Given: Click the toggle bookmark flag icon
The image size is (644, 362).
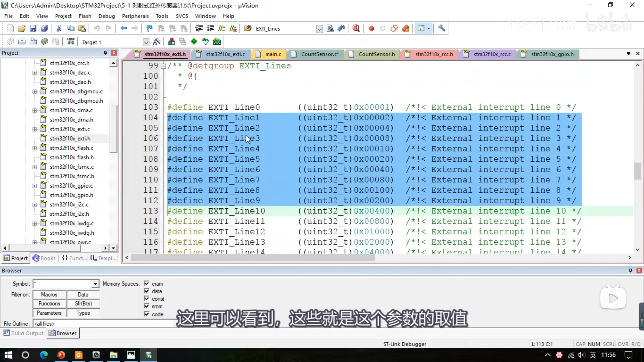Looking at the screenshot, I should 149,28.
